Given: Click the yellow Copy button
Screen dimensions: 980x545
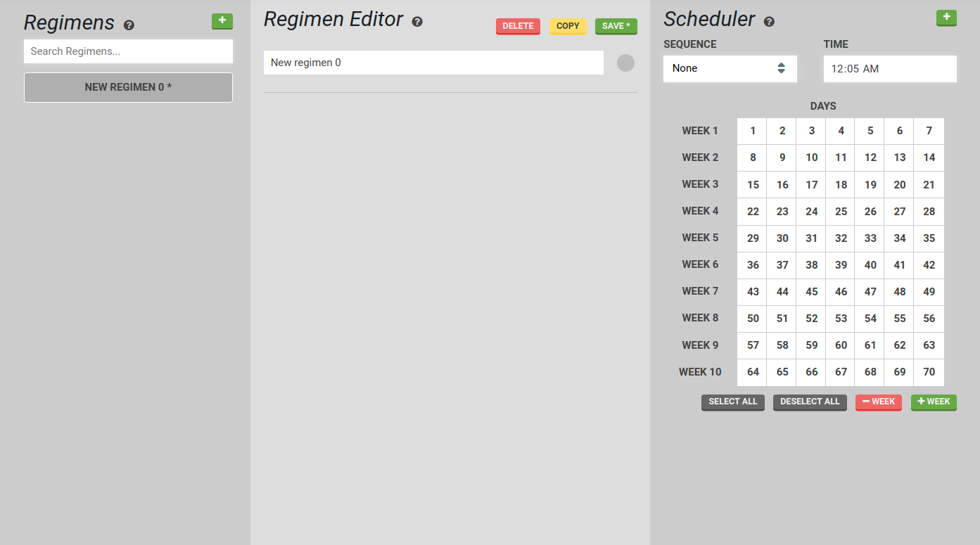Looking at the screenshot, I should click(568, 26).
